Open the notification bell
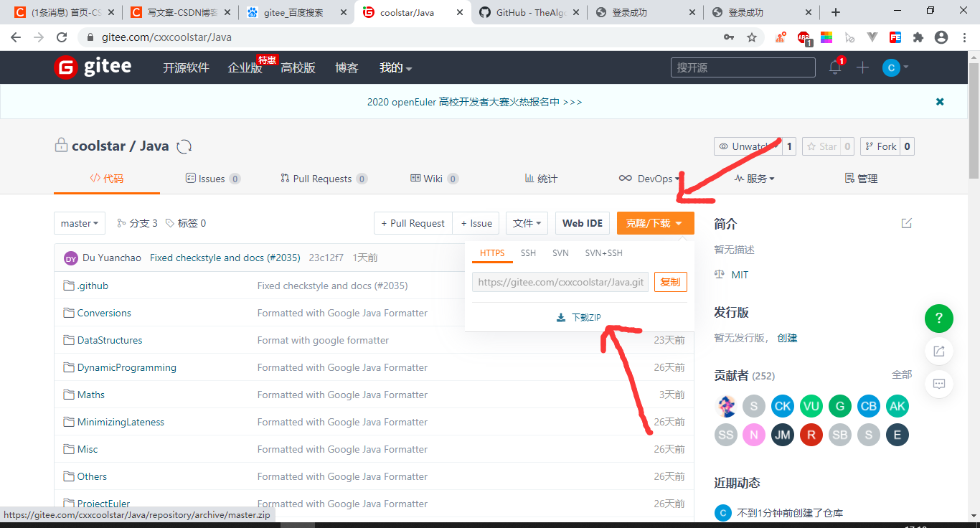This screenshot has width=980, height=528. tap(834, 67)
